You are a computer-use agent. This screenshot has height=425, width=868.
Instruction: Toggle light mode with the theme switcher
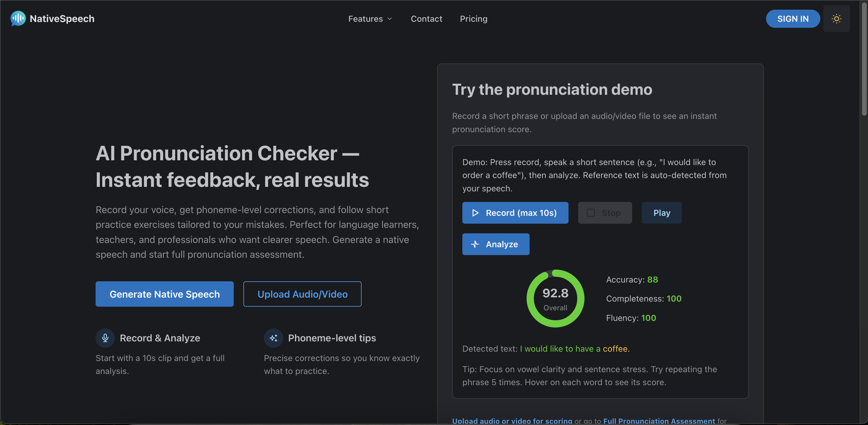(836, 18)
